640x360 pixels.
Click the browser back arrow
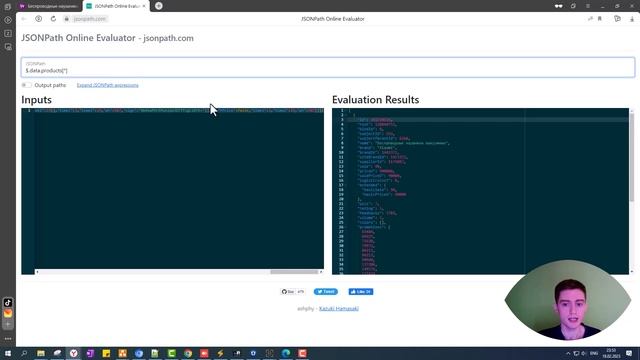coord(24,19)
